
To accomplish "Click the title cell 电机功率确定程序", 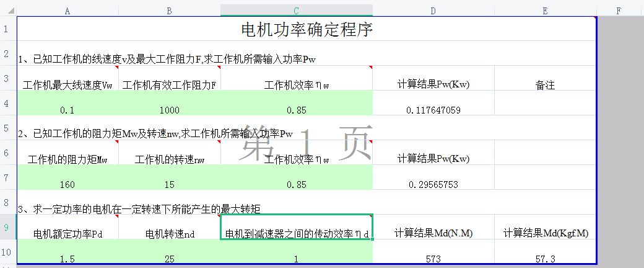I will pyautogui.click(x=307, y=29).
